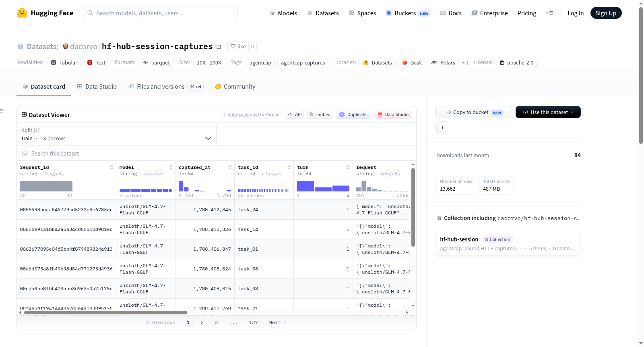
Task: Open the API button
Action: 295,114
